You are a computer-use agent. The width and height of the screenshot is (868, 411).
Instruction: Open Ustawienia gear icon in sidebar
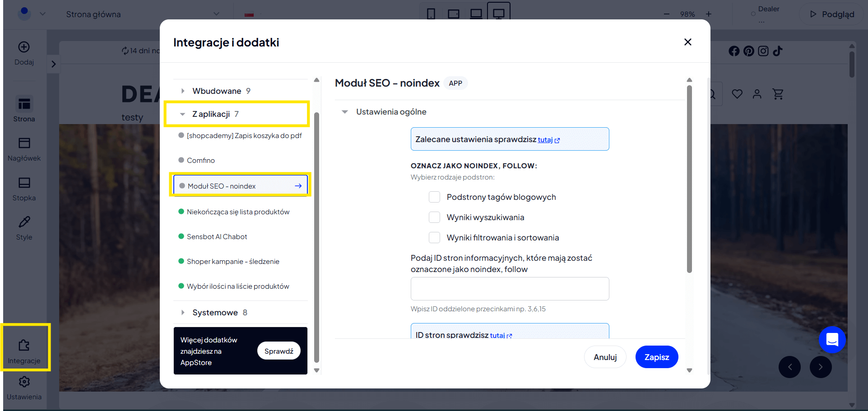click(24, 382)
